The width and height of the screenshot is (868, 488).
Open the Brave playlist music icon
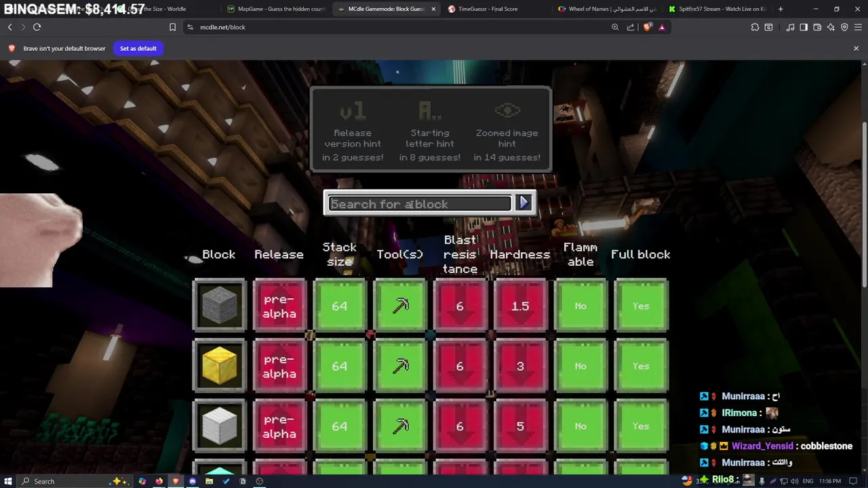pos(790,27)
